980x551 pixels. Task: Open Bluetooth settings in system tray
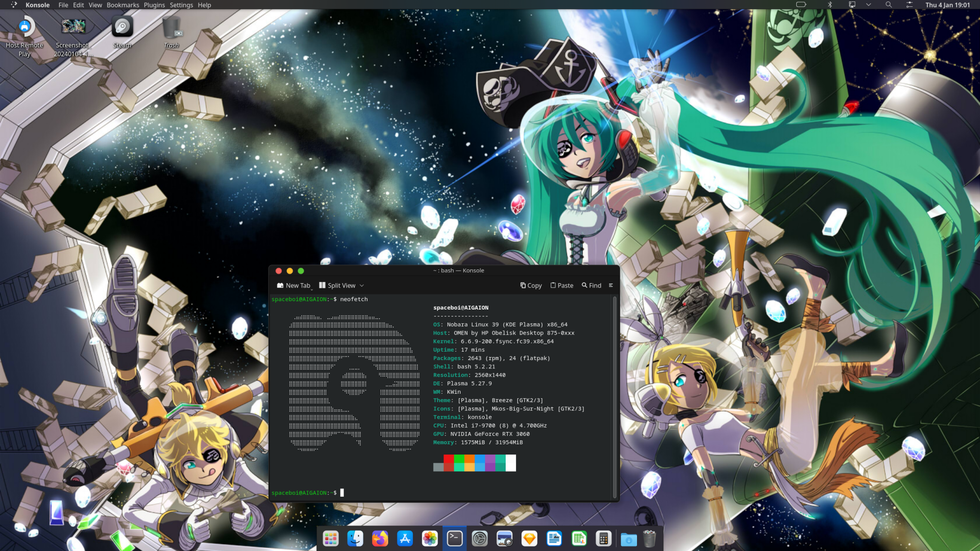tap(830, 5)
